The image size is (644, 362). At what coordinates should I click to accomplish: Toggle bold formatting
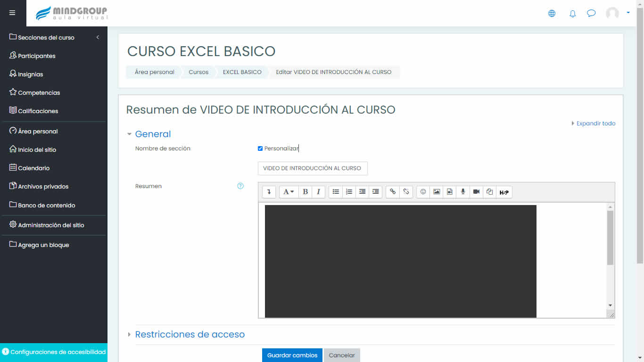pos(305,192)
